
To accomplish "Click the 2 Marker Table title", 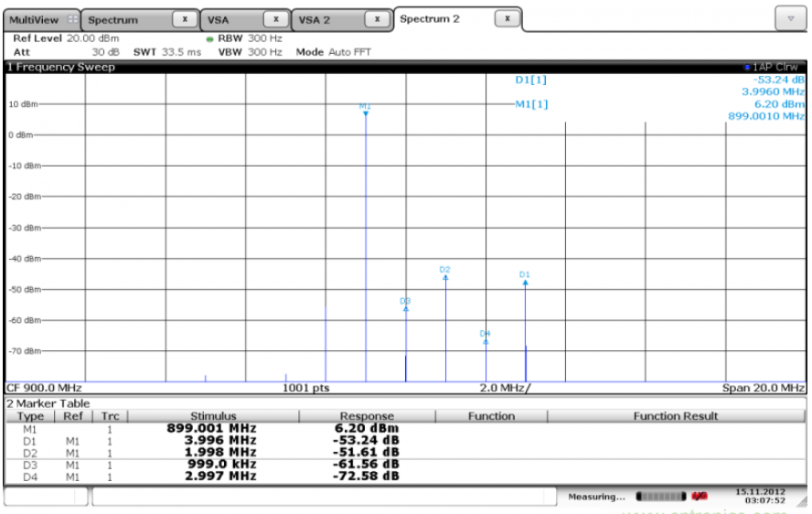I will click(48, 403).
